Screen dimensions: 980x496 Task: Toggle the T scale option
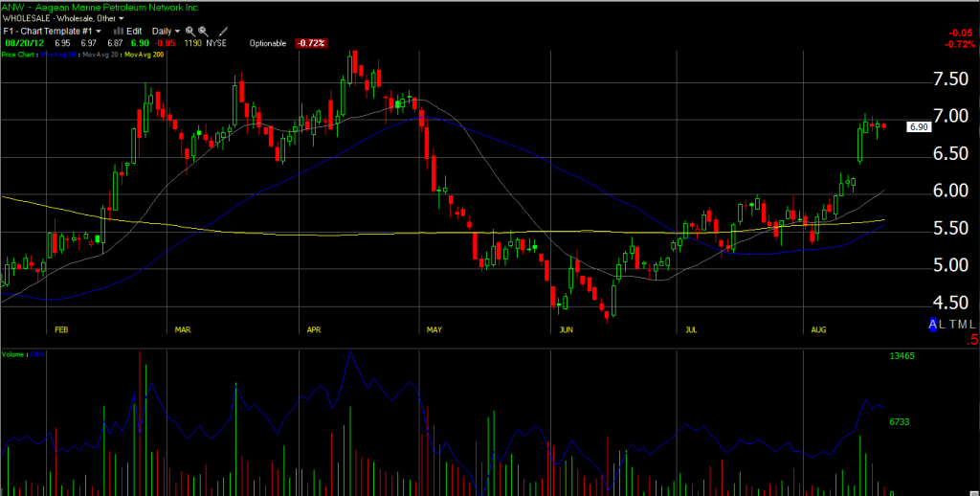coord(955,325)
